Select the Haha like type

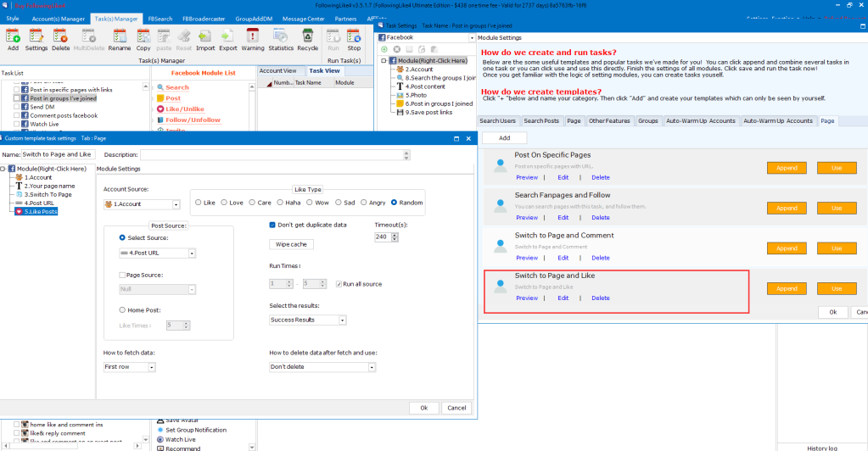point(280,203)
